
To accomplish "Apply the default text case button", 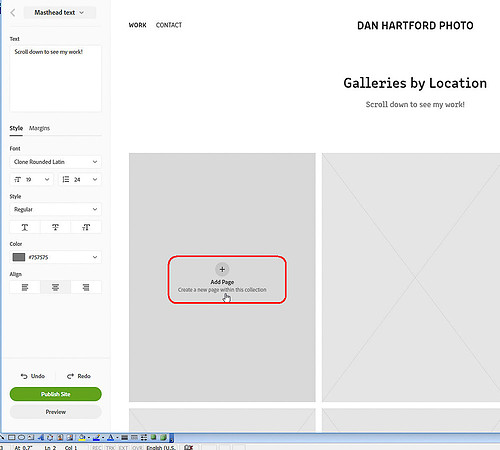I will 25,227.
